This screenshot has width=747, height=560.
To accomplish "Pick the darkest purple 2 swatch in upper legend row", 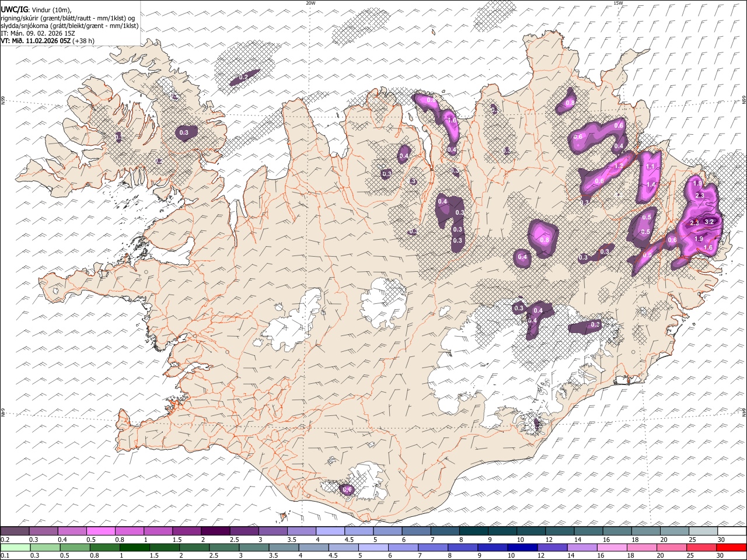I will (x=215, y=531).
